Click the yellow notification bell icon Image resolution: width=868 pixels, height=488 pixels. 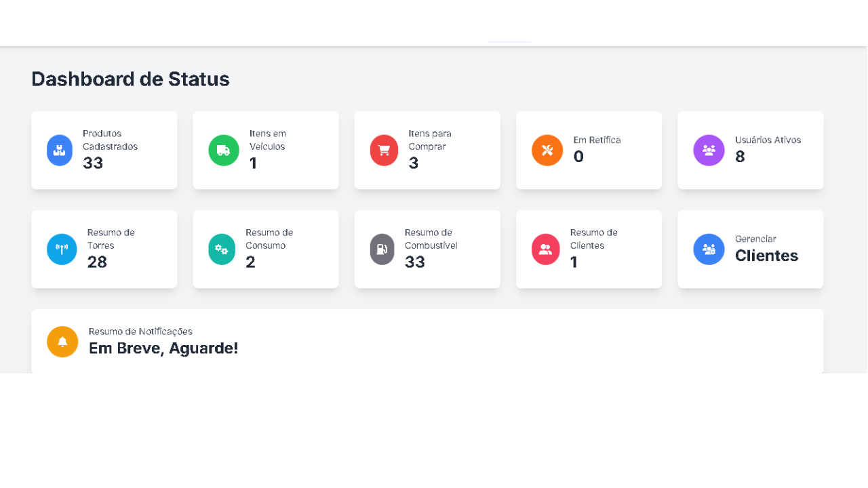62,342
